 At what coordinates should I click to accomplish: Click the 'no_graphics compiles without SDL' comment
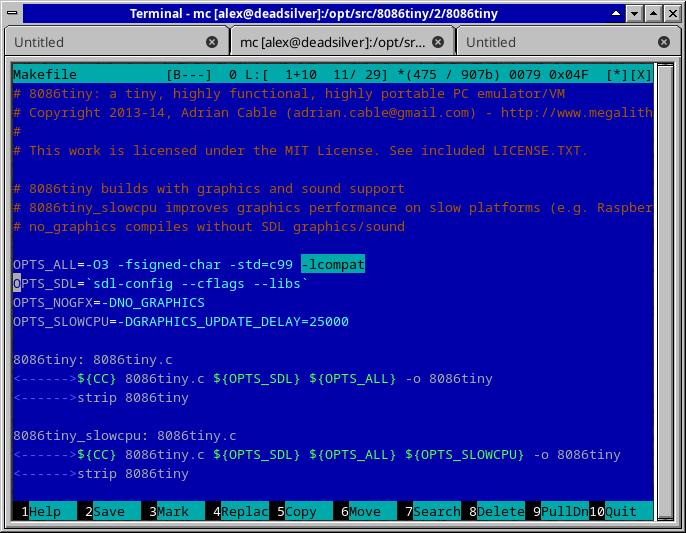tap(209, 227)
